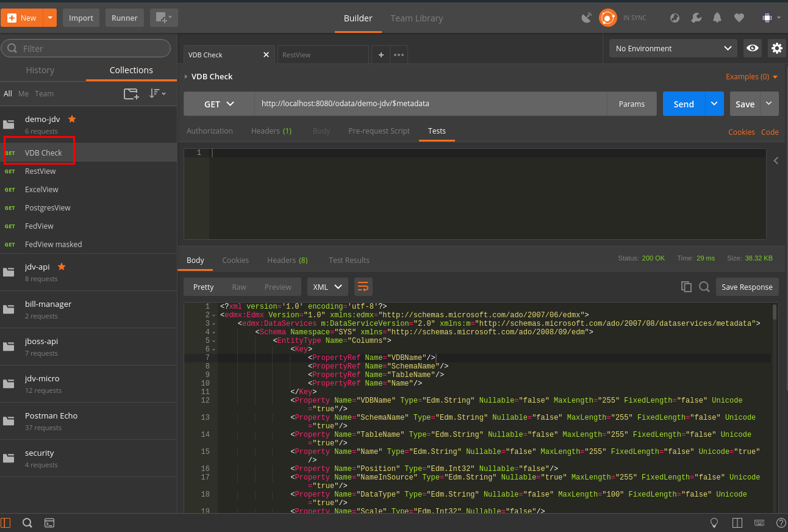Click into the Filter search field
The width and height of the screenshot is (788, 532).
pyautogui.click(x=86, y=48)
